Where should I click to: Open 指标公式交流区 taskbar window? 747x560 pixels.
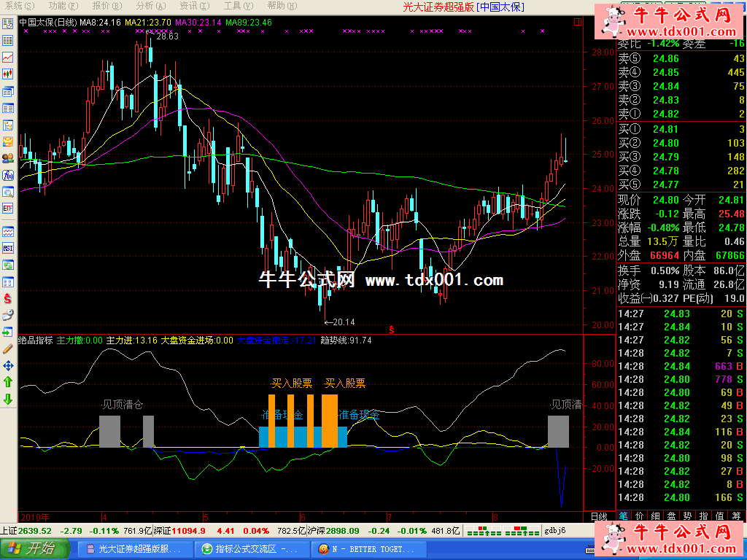click(251, 549)
